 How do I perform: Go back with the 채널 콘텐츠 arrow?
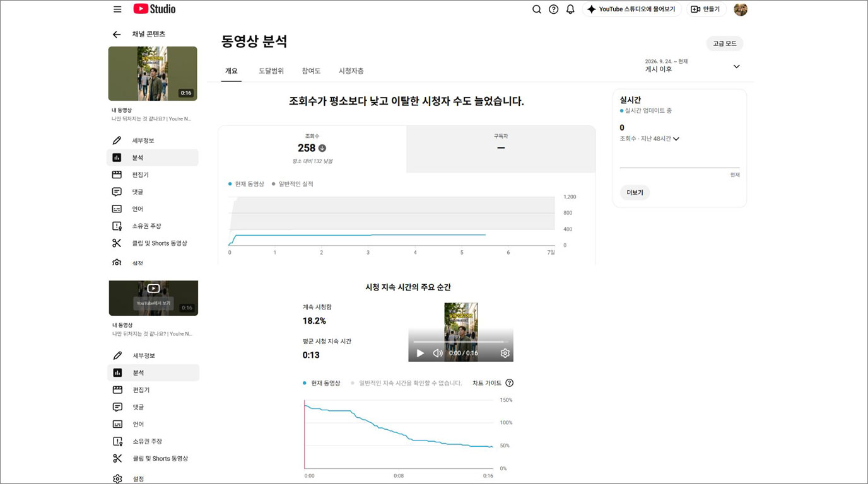[x=116, y=35]
